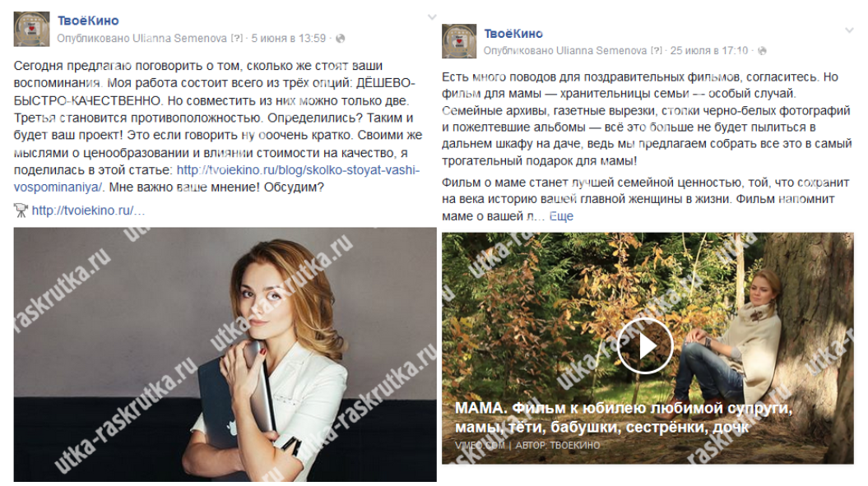Click the [?] help mark in right post
Viewport: 868px width, 486px height.
pos(656,50)
